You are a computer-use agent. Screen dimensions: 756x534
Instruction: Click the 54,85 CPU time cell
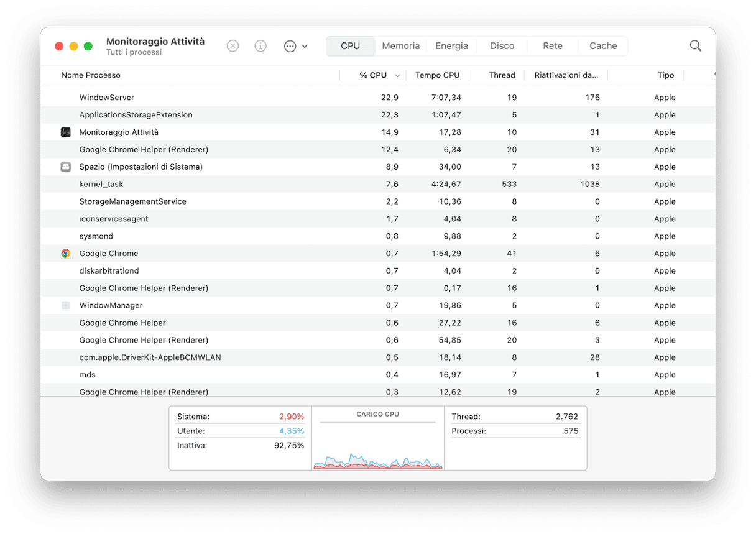point(449,341)
